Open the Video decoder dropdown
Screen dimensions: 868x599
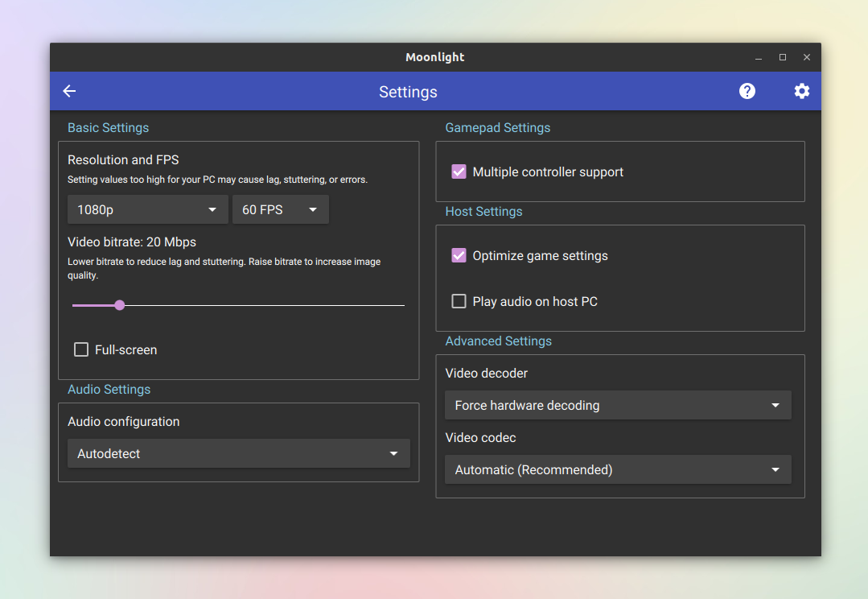(x=617, y=405)
